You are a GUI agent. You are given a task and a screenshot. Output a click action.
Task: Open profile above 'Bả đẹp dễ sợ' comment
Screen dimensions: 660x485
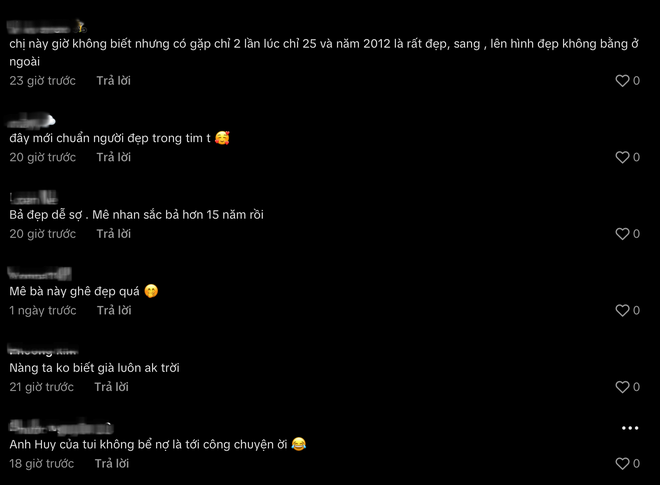[x=34, y=197]
